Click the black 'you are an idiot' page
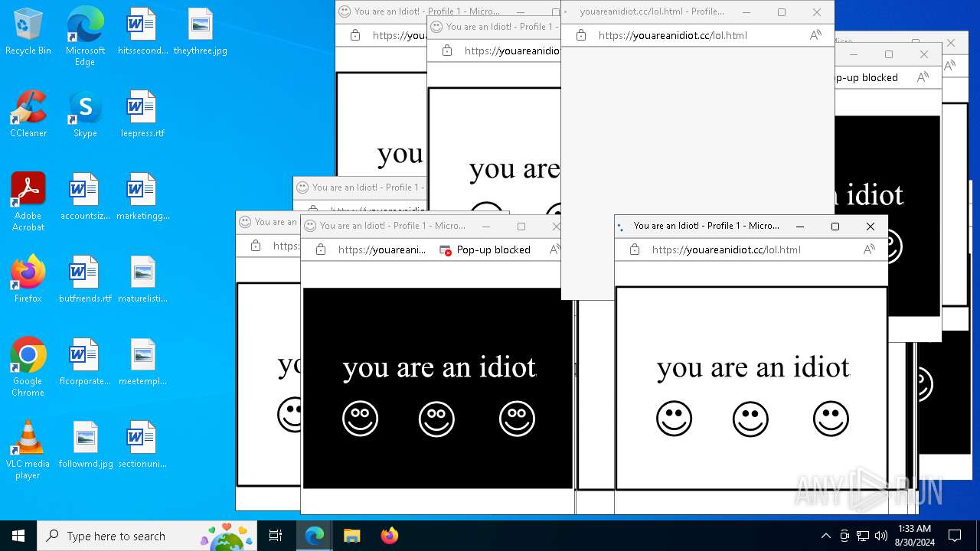The width and height of the screenshot is (980, 551). [x=437, y=388]
